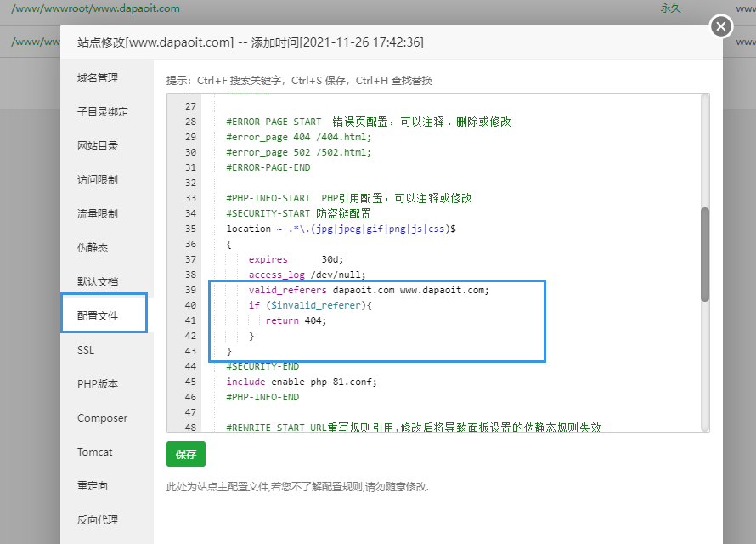The image size is (756, 544).
Task: Close the site modification dialog
Action: [721, 26]
